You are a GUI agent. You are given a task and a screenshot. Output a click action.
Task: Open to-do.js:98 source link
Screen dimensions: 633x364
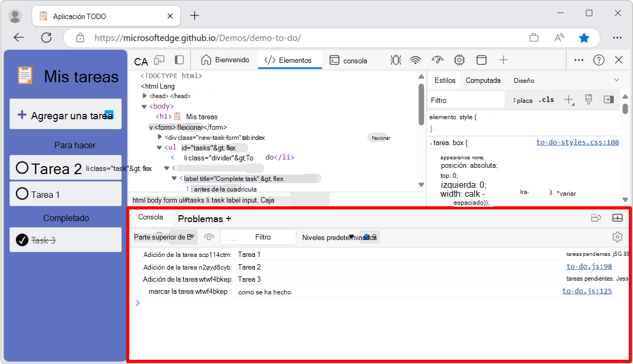[589, 266]
